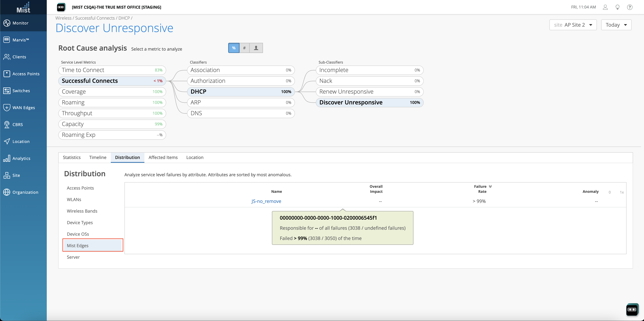Click the lightbulb icon in header
Image resolution: width=644 pixels, height=321 pixels.
click(x=617, y=7)
